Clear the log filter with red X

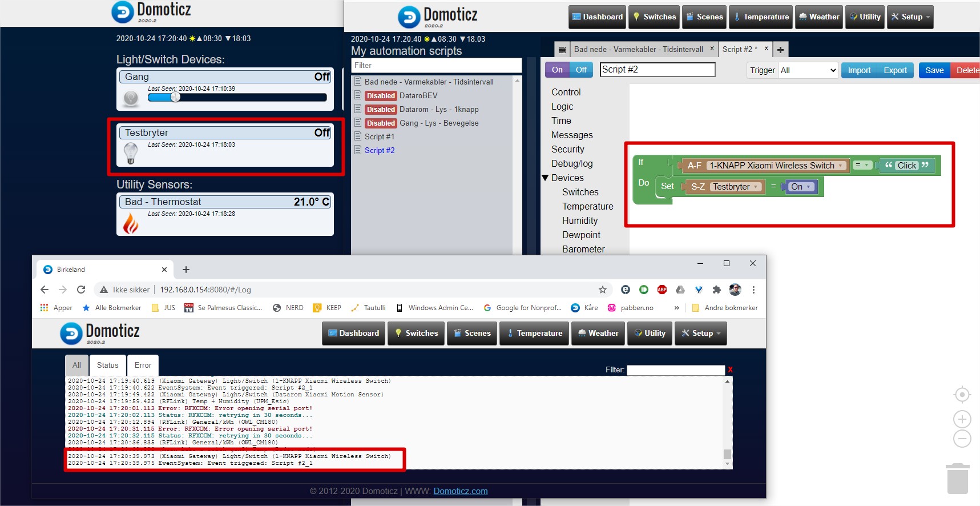(730, 370)
